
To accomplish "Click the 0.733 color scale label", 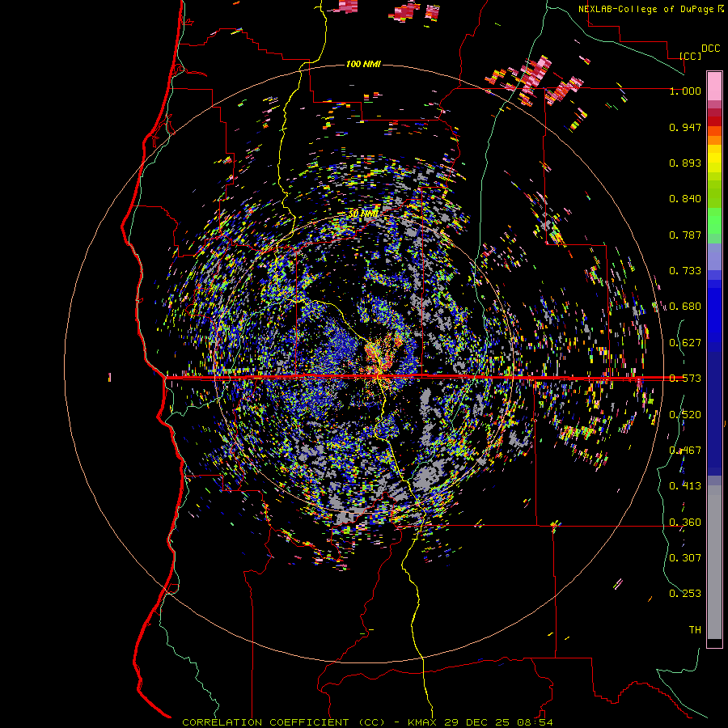I will (685, 271).
